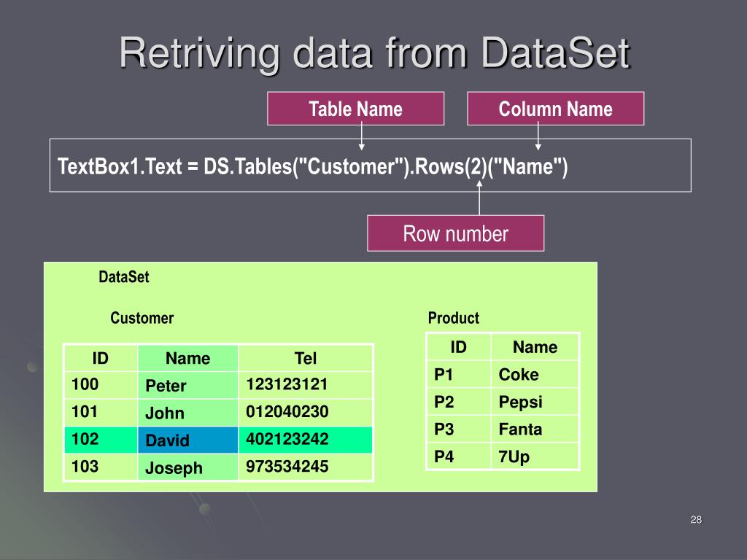Click Product cell 'Pepsi'
The width and height of the screenshot is (747, 560).
coord(535,402)
